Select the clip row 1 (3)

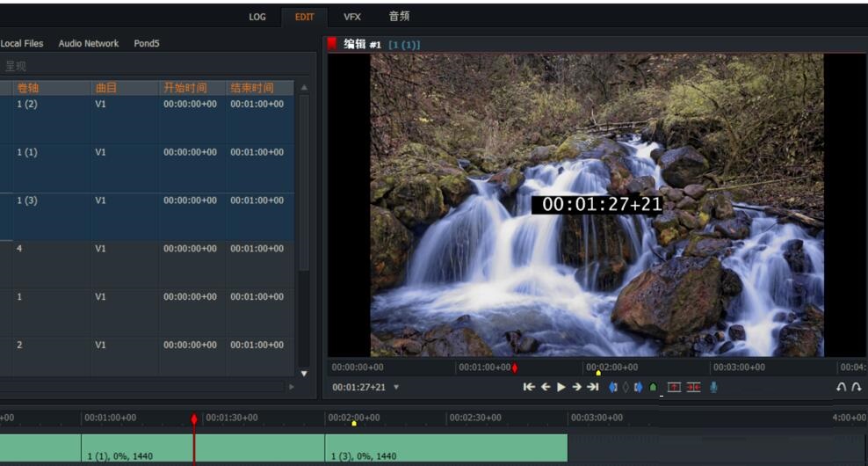[x=147, y=216]
